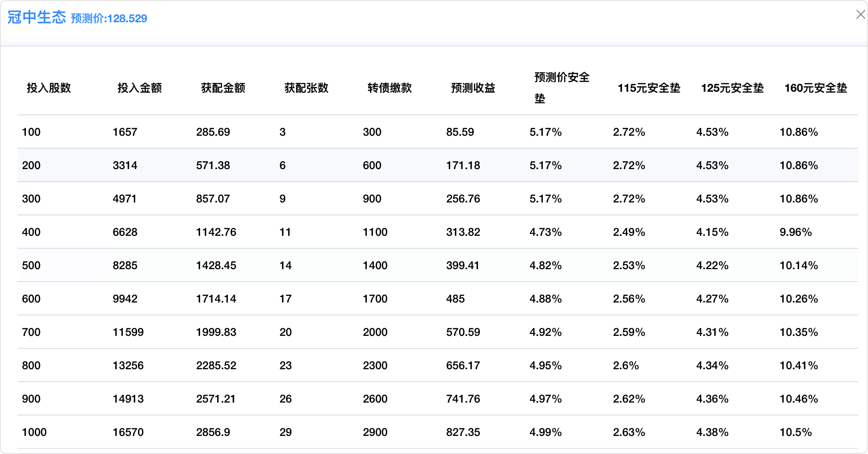The width and height of the screenshot is (868, 454).
Task: Select the 9.96% safety cushion cell
Action: (x=795, y=232)
